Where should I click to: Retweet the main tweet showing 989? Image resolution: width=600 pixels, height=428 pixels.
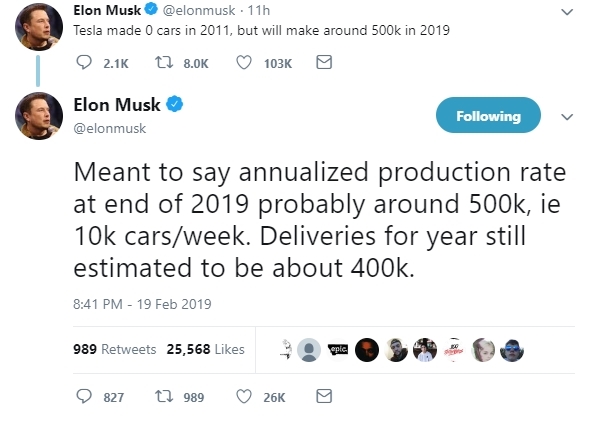[160, 397]
